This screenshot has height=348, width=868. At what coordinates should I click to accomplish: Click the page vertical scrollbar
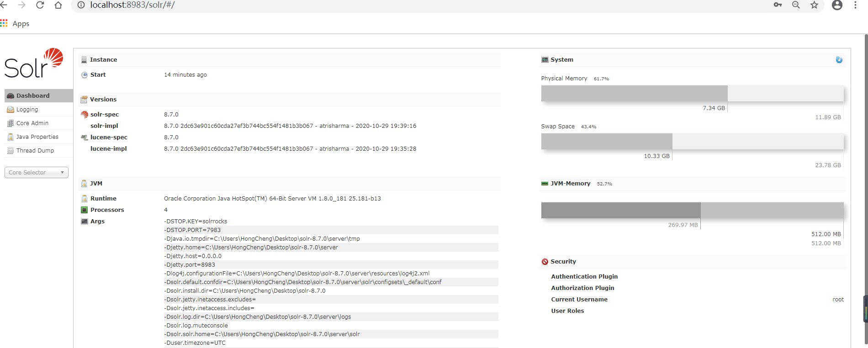[x=865, y=190]
